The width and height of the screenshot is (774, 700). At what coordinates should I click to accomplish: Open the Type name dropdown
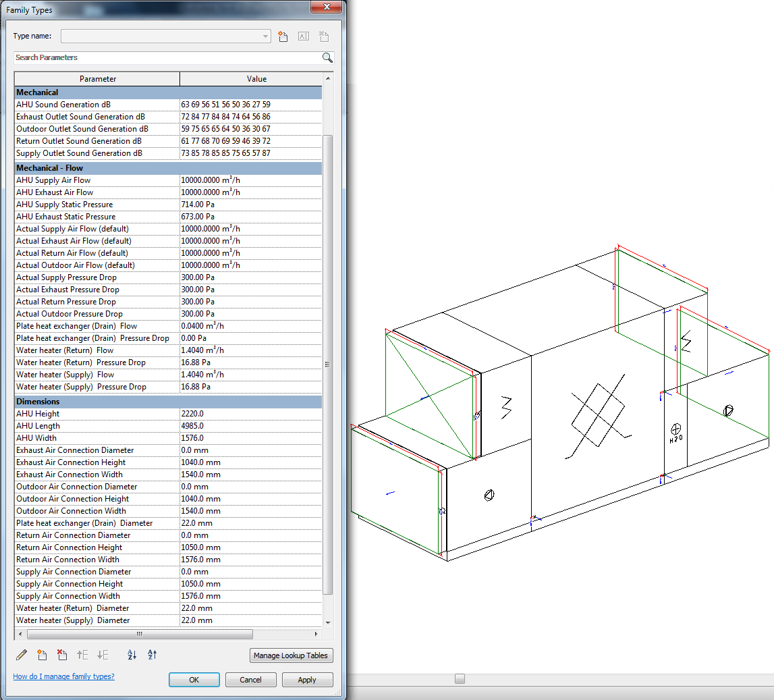[265, 36]
